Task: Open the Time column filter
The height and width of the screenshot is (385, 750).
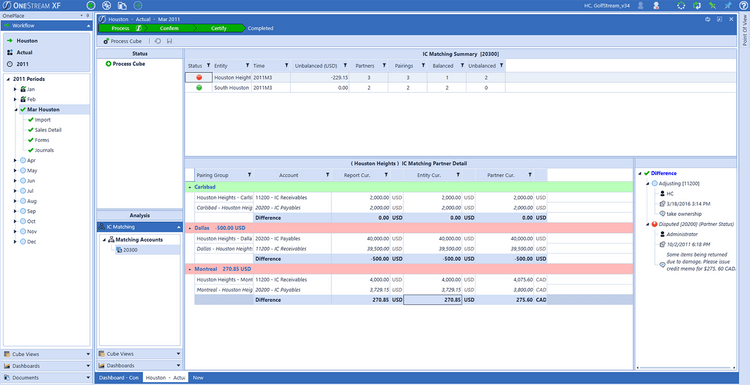Action: click(286, 66)
